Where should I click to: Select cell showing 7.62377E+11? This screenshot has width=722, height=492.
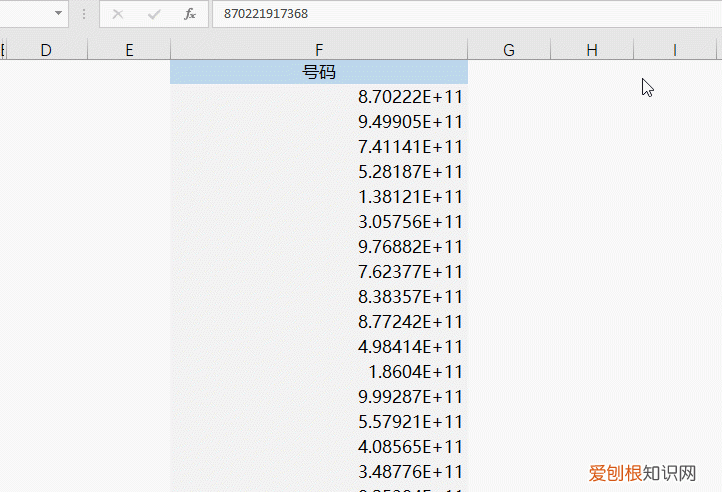(x=318, y=272)
